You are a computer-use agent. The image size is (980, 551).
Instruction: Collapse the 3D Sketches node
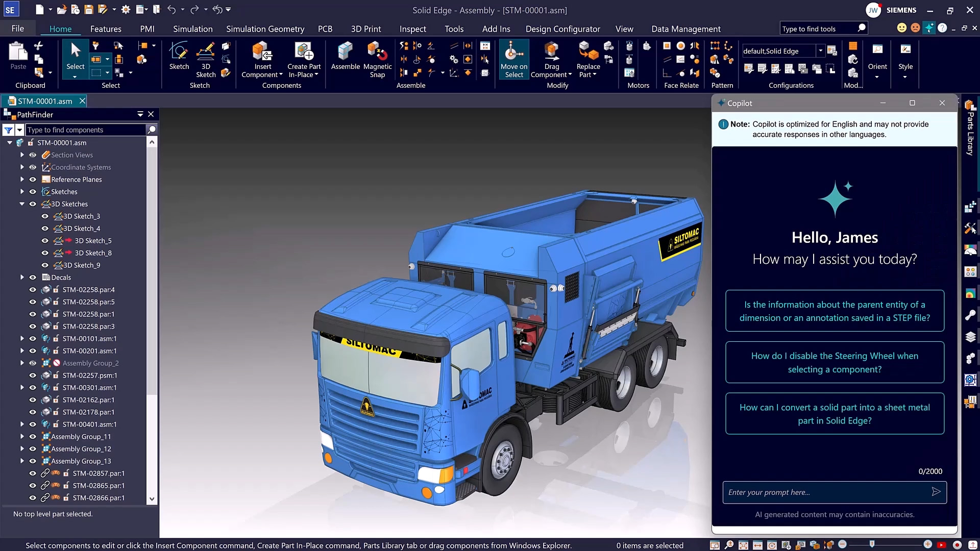(x=22, y=204)
